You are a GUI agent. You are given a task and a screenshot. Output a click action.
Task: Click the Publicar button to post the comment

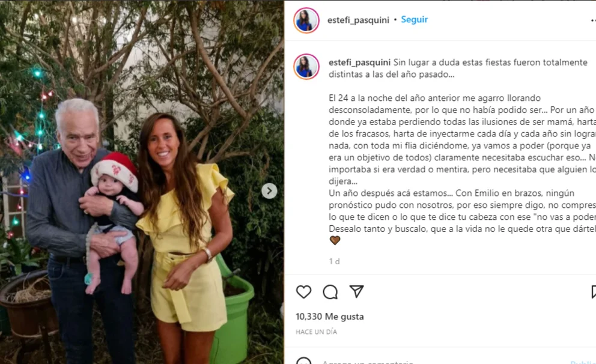tap(583, 362)
